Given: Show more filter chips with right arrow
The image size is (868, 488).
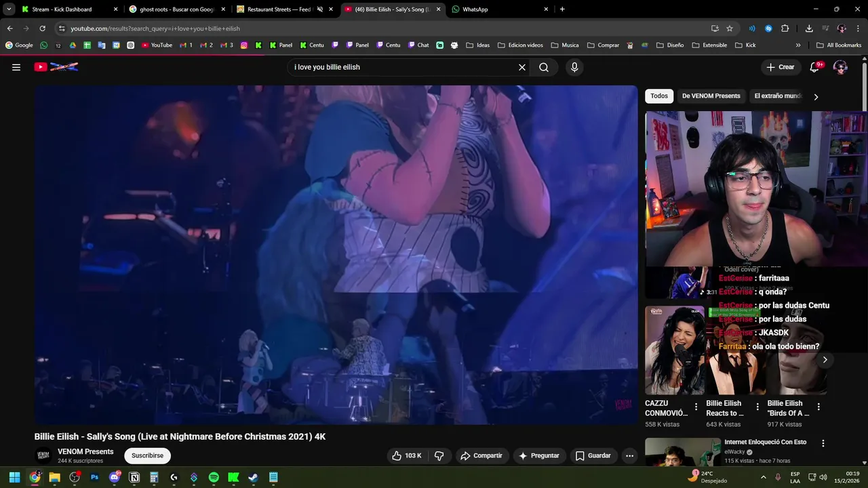Looking at the screenshot, I should click(x=816, y=97).
